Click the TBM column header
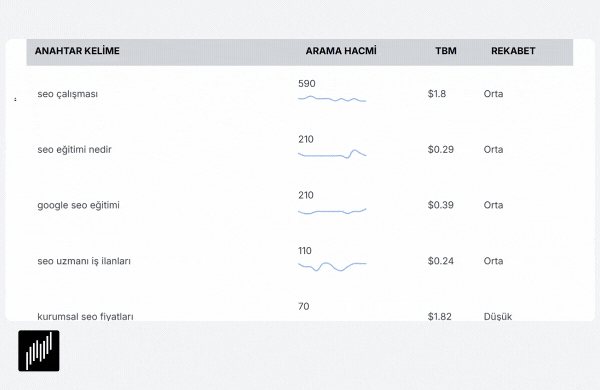The height and width of the screenshot is (390, 600). pos(446,51)
